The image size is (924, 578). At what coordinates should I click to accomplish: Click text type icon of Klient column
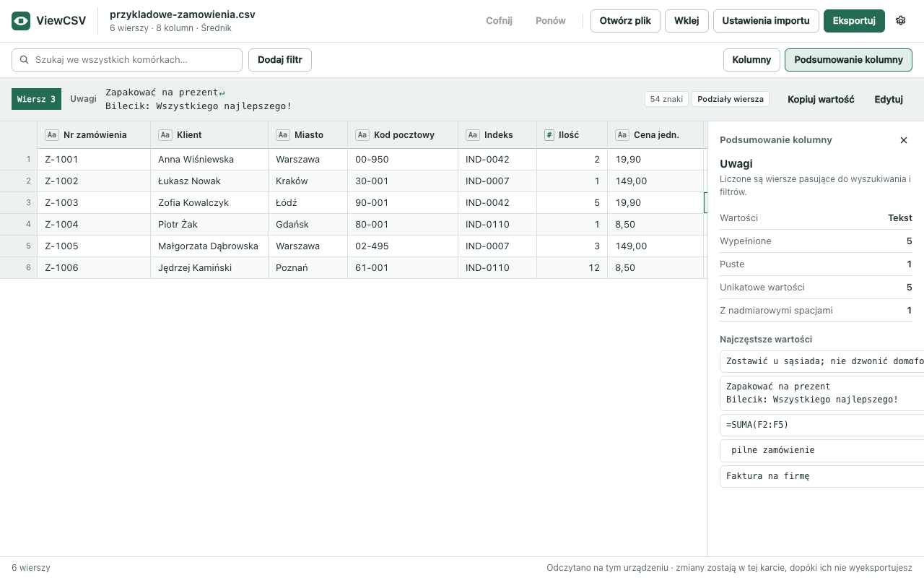(x=165, y=134)
